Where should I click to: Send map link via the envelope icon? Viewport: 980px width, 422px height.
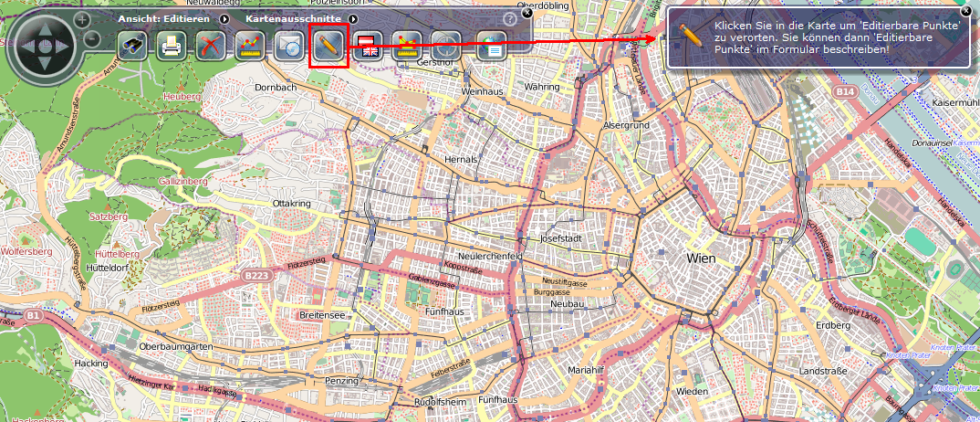pos(288,47)
